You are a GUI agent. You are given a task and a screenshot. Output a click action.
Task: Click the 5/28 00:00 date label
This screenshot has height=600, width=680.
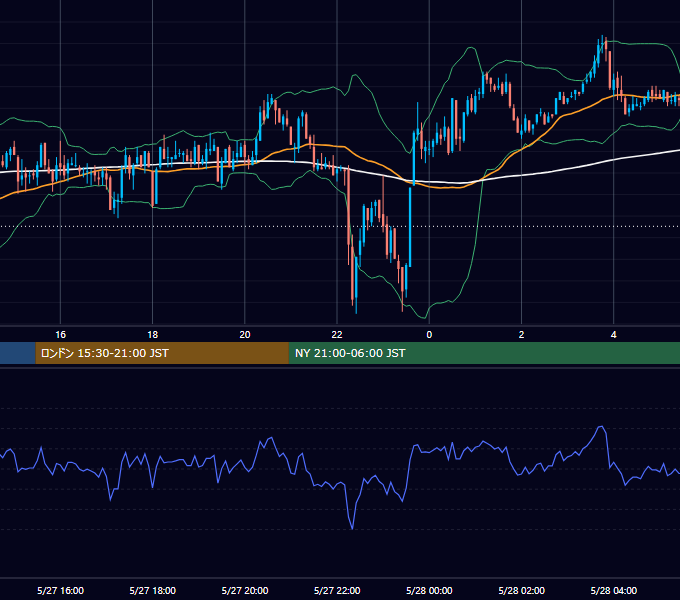coord(429,590)
